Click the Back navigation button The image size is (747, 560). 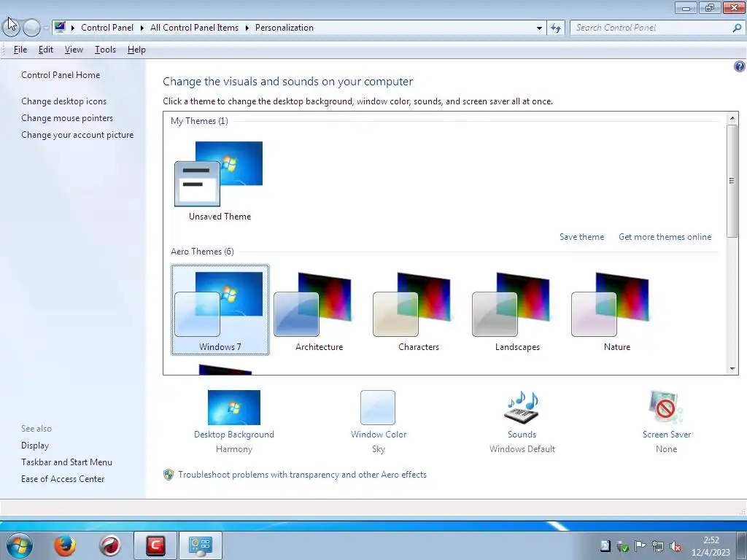(11, 28)
